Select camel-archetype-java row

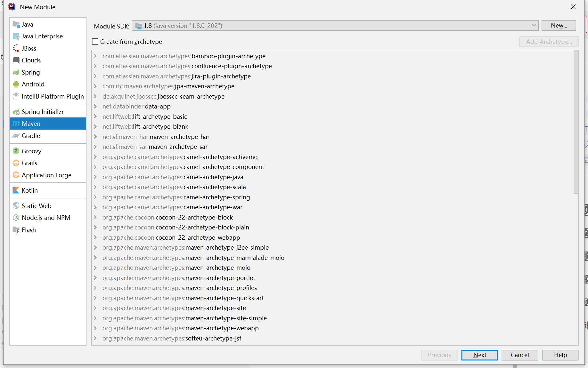tap(332, 177)
